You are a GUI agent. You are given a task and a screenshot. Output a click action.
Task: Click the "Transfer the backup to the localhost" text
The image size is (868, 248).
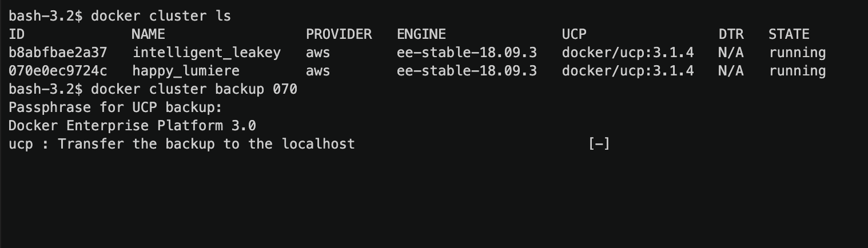206,144
